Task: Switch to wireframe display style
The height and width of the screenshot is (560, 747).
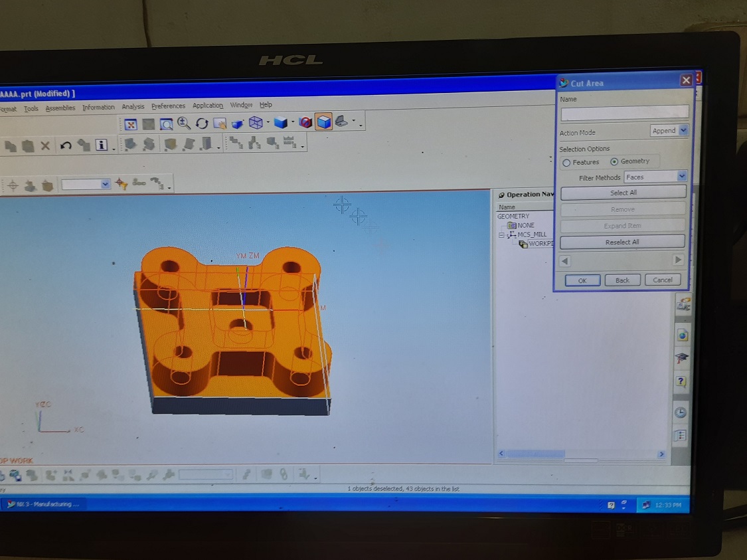Action: 256,122
